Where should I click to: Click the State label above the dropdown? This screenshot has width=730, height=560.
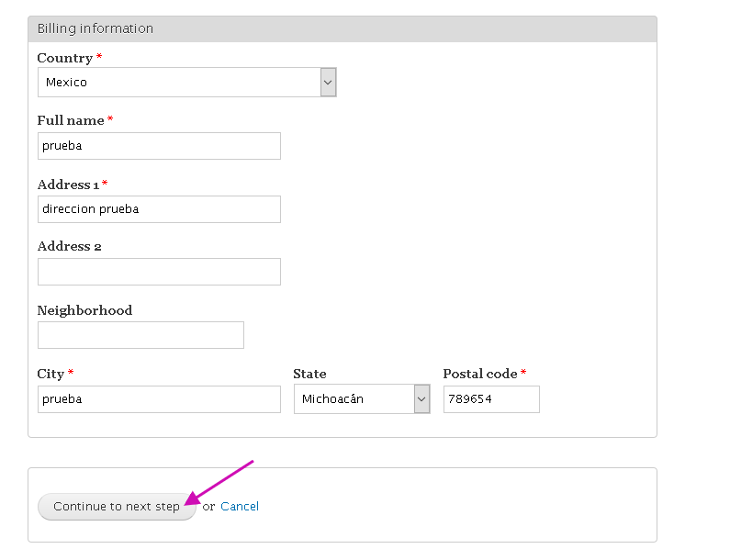309,374
